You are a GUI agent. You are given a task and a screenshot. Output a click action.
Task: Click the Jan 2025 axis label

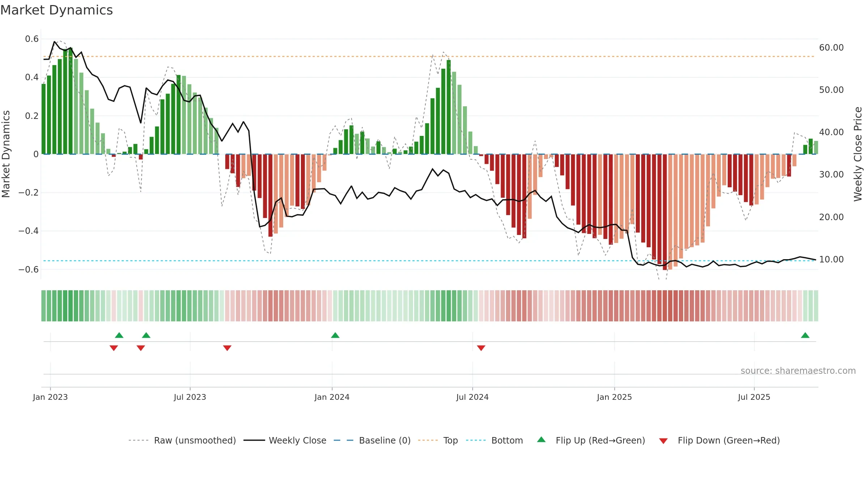click(x=614, y=397)
